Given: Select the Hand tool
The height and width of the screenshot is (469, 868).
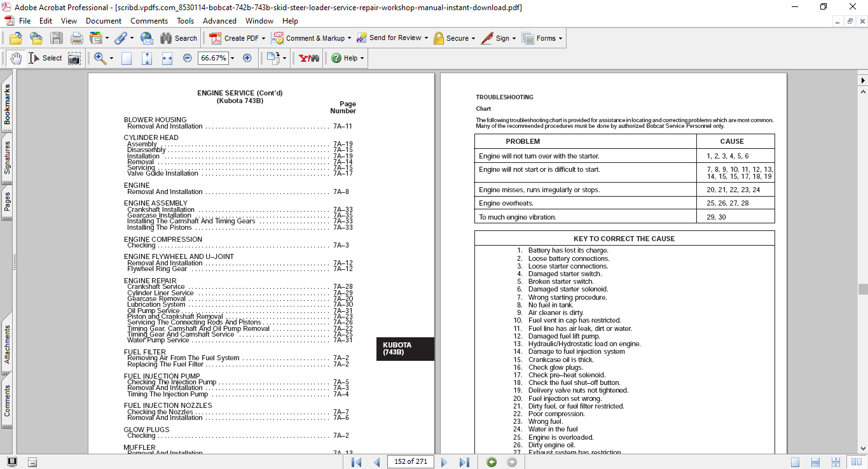Looking at the screenshot, I should pyautogui.click(x=15, y=58).
